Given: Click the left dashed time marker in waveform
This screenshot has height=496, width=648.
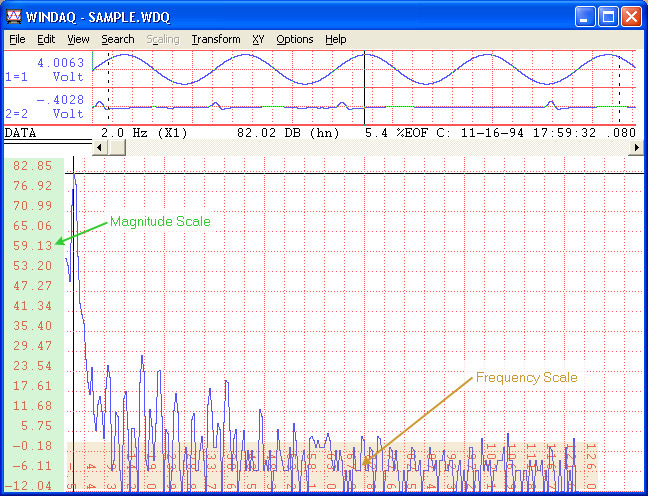Looking at the screenshot, I should tap(108, 88).
